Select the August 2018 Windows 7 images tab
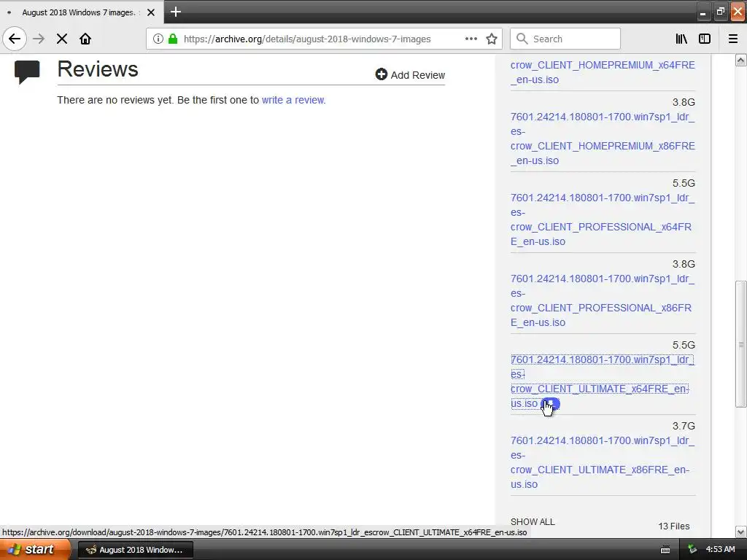747x560 pixels. point(79,12)
